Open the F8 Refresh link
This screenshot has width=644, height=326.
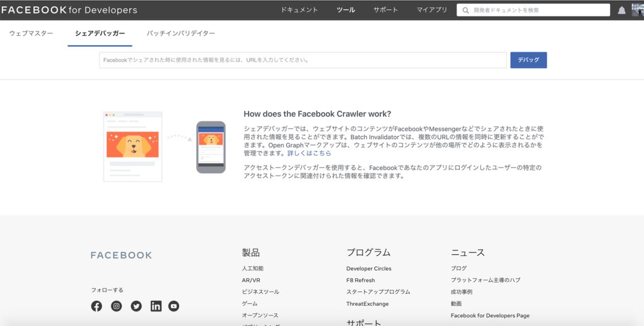pos(360,280)
